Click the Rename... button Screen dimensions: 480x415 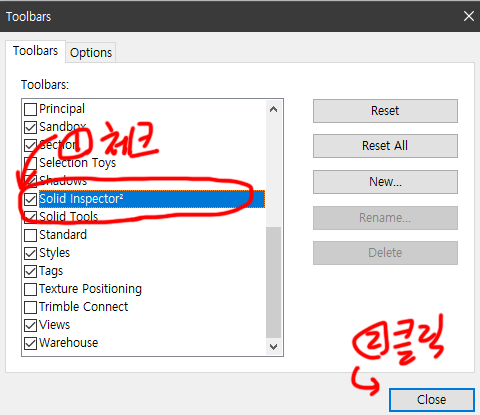(x=385, y=218)
